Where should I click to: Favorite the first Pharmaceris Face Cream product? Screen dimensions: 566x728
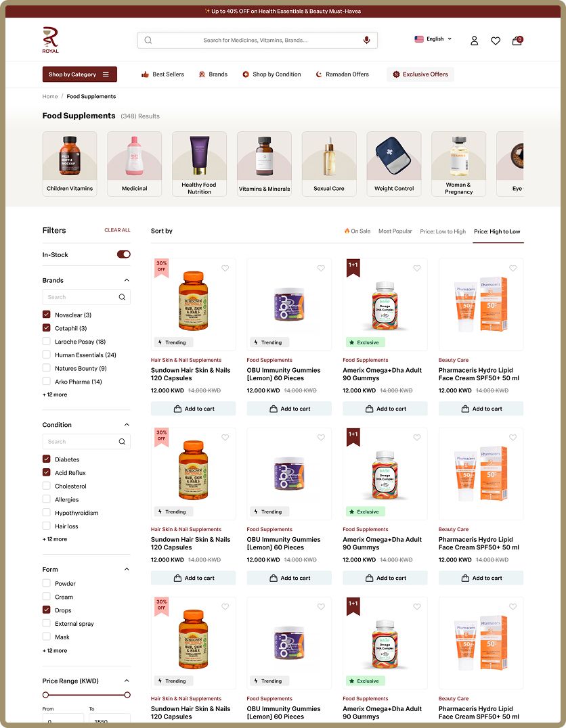coord(513,269)
